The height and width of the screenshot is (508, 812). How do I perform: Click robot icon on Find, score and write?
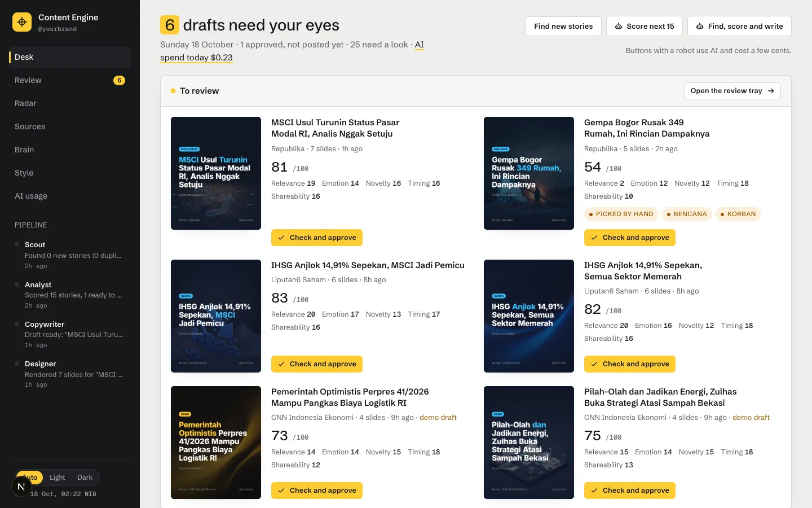(x=700, y=27)
